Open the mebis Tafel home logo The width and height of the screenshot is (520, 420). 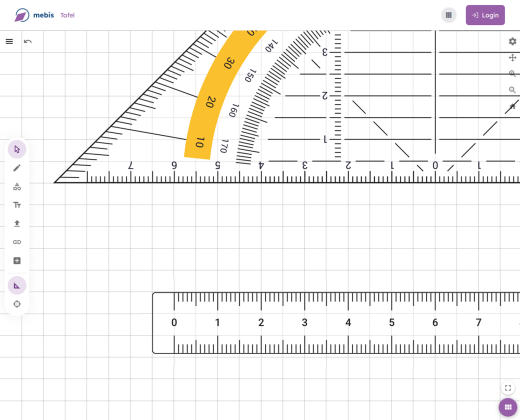click(45, 15)
